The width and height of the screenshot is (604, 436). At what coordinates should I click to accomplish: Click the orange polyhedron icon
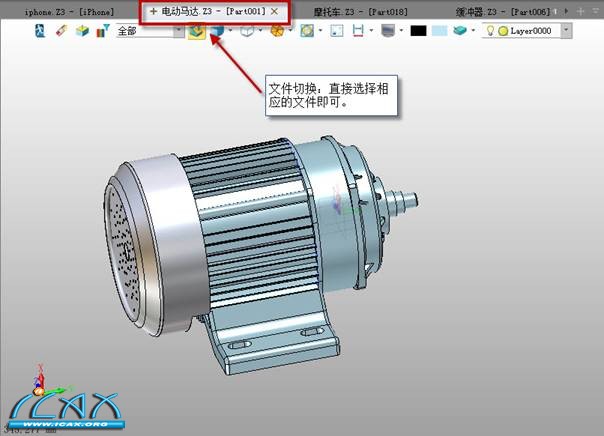click(277, 31)
